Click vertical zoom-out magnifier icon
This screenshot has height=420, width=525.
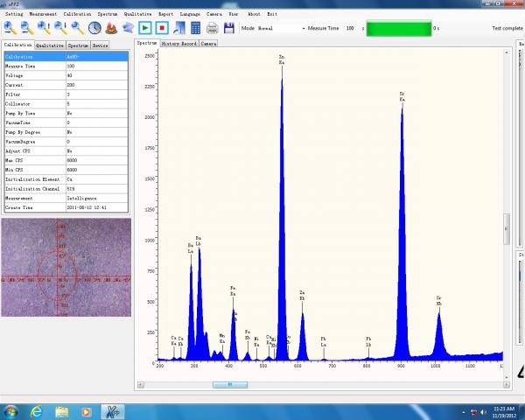60,28
